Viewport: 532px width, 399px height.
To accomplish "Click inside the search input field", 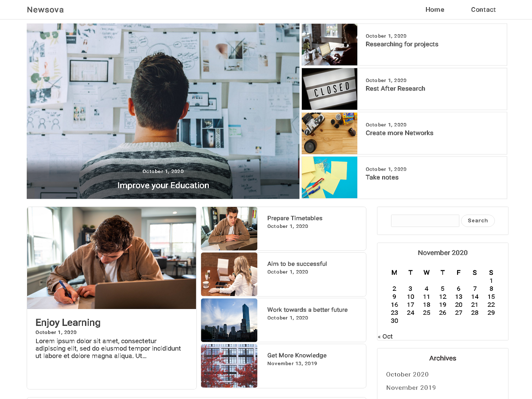I will click(425, 220).
